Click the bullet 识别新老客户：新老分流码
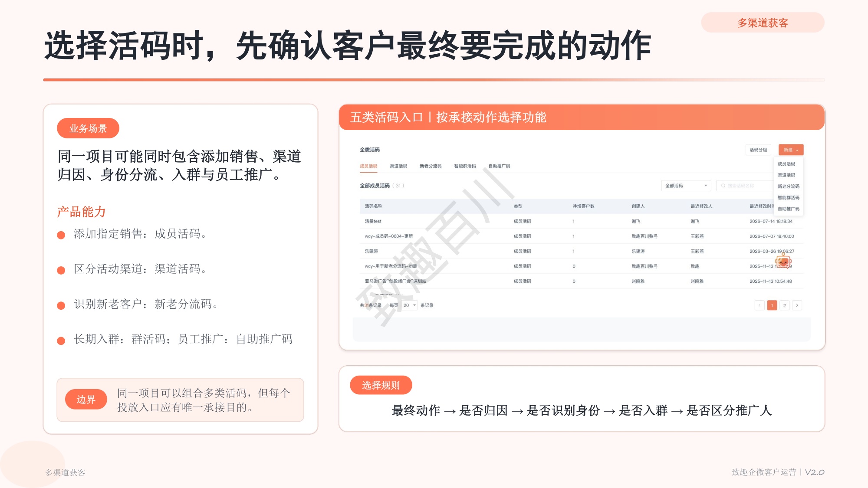The height and width of the screenshot is (488, 868). (x=146, y=304)
